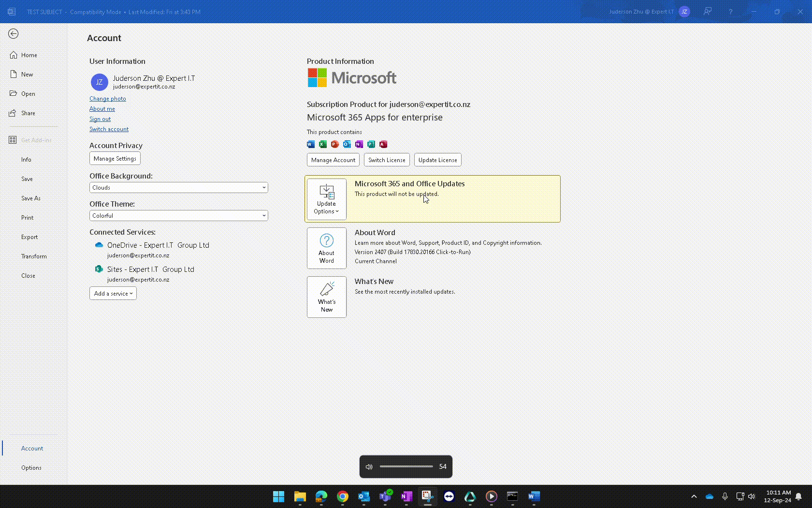
Task: Click the OneDrive cloud icon in Connected Services
Action: (x=99, y=245)
